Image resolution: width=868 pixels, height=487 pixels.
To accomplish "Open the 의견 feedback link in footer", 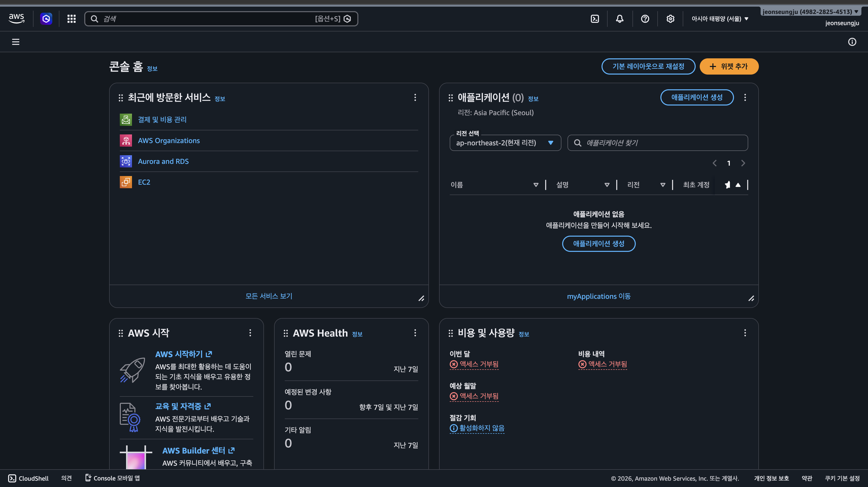I will (x=66, y=478).
